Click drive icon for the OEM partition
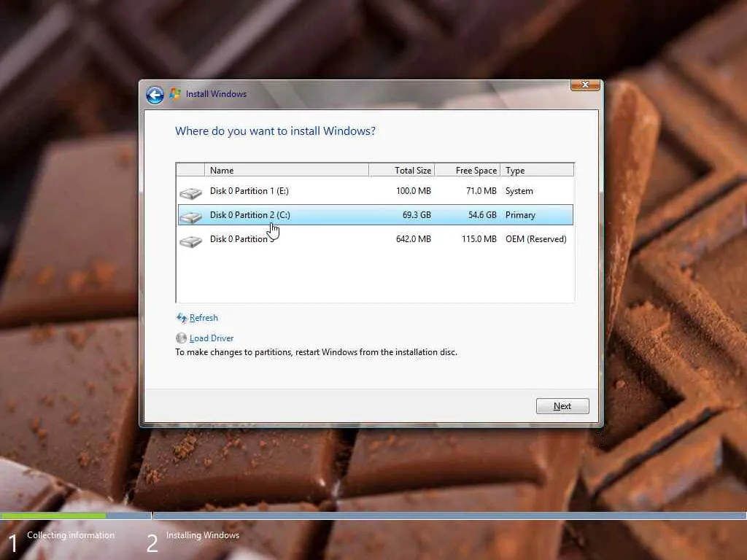This screenshot has height=560, width=747. (x=190, y=241)
